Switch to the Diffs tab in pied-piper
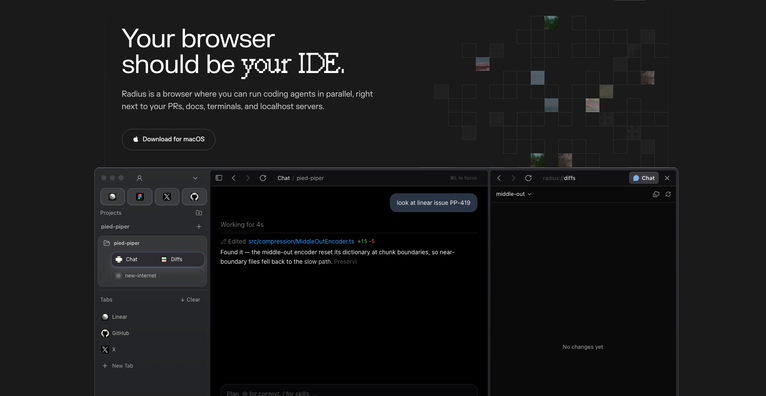Viewport: 766px width, 396px height. pos(171,259)
